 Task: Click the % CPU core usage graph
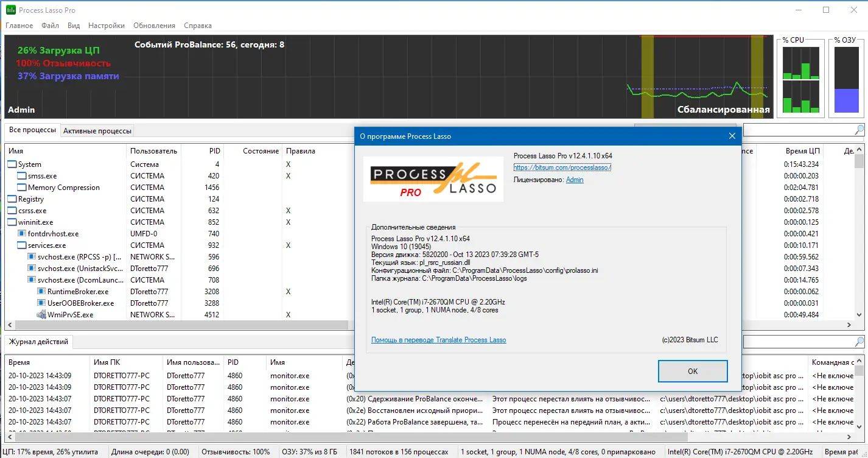pos(800,79)
